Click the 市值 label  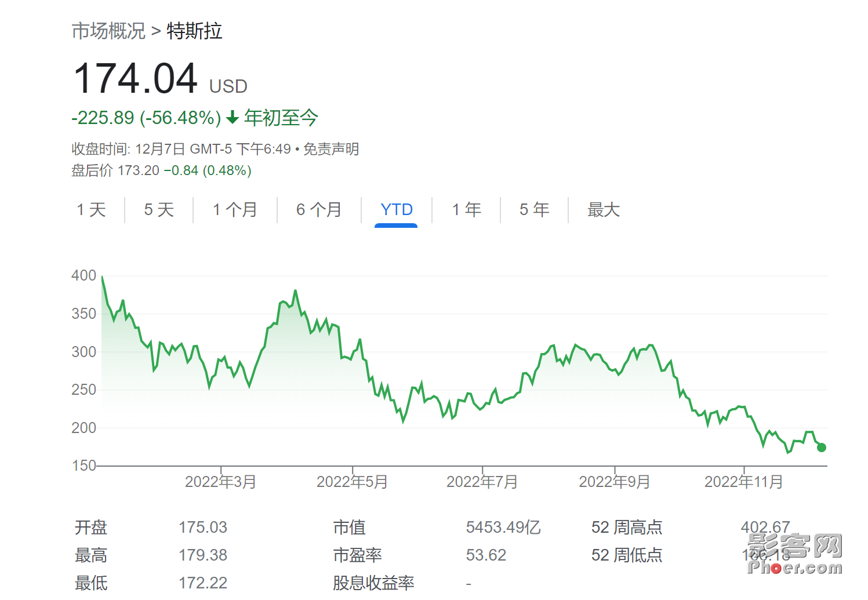349,528
